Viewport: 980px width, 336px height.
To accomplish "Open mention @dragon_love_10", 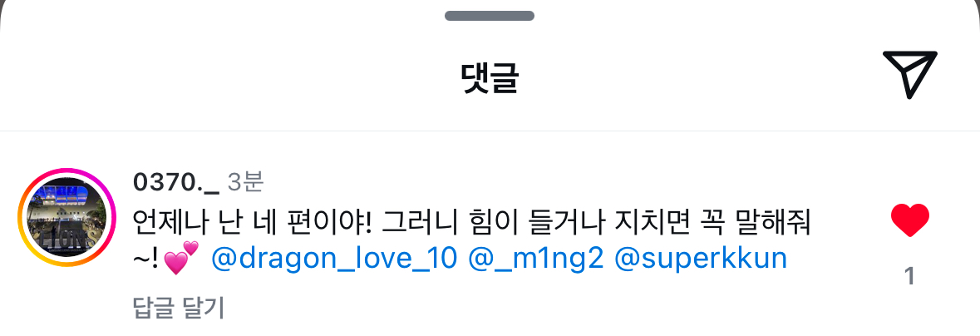I will (x=334, y=258).
